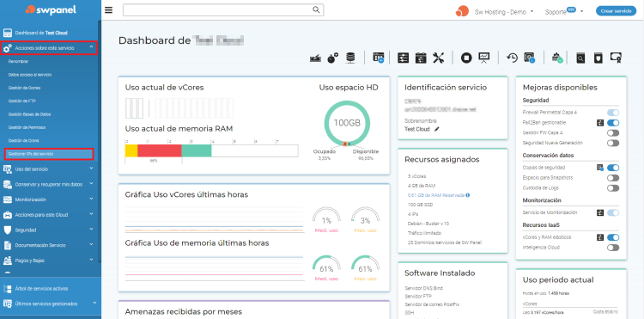Image resolution: width=644 pixels, height=319 pixels.
Task: Open the bomb-with-gear toolbar icon
Action: pyautogui.click(x=332, y=58)
